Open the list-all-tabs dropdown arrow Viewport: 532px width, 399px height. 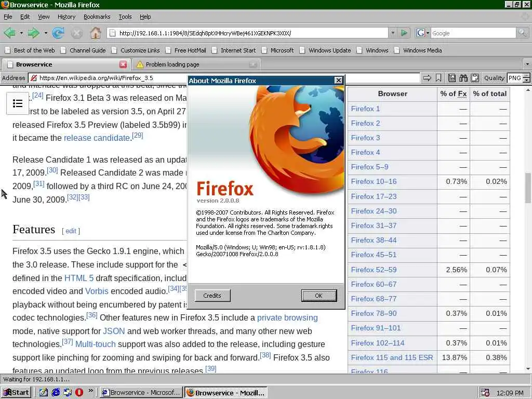pos(527,64)
